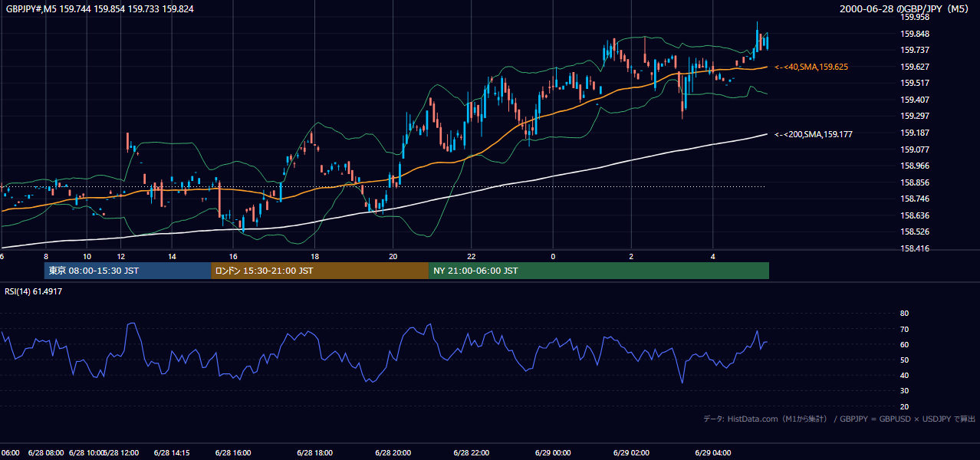Click price axis value 159.407

915,100
